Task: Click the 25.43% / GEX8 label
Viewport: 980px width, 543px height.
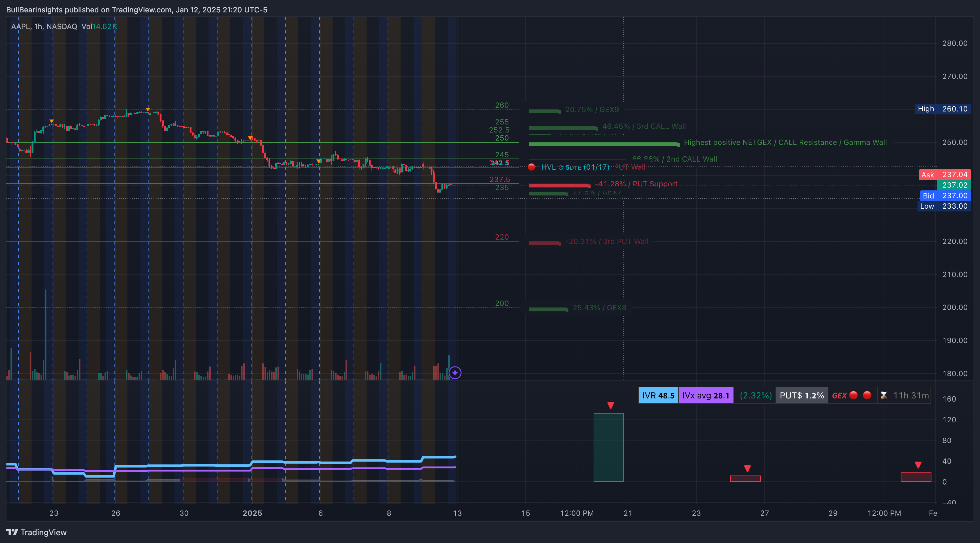Action: 599,307
